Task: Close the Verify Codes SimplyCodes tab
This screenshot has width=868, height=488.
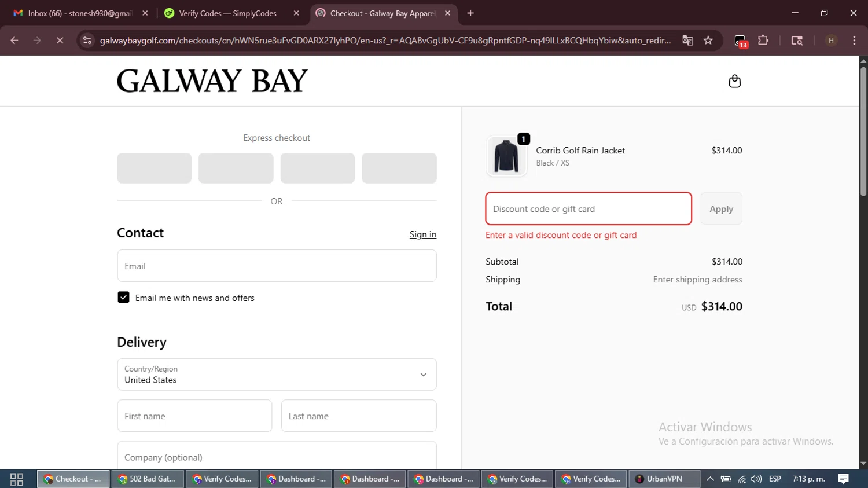Action: pos(296,13)
